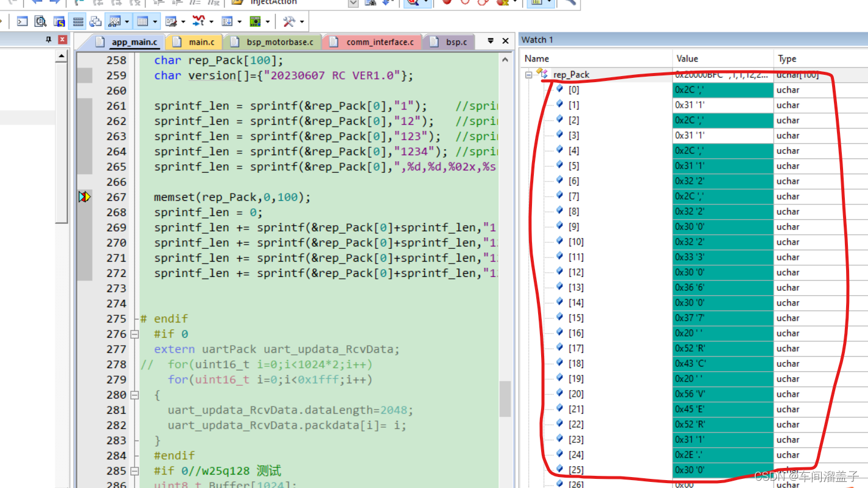
Task: Click the Watch 1 panel title
Action: coord(537,40)
